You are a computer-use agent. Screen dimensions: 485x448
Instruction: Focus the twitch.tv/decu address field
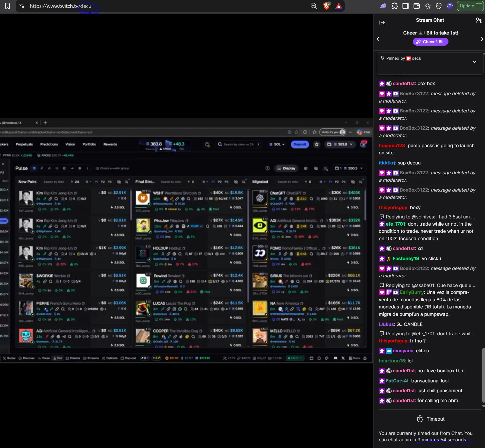click(x=168, y=6)
